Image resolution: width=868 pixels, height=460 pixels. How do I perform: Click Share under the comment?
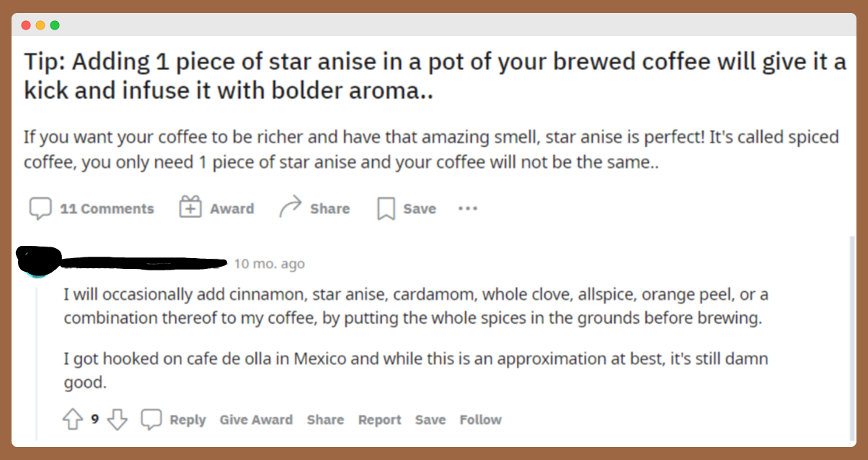point(325,420)
